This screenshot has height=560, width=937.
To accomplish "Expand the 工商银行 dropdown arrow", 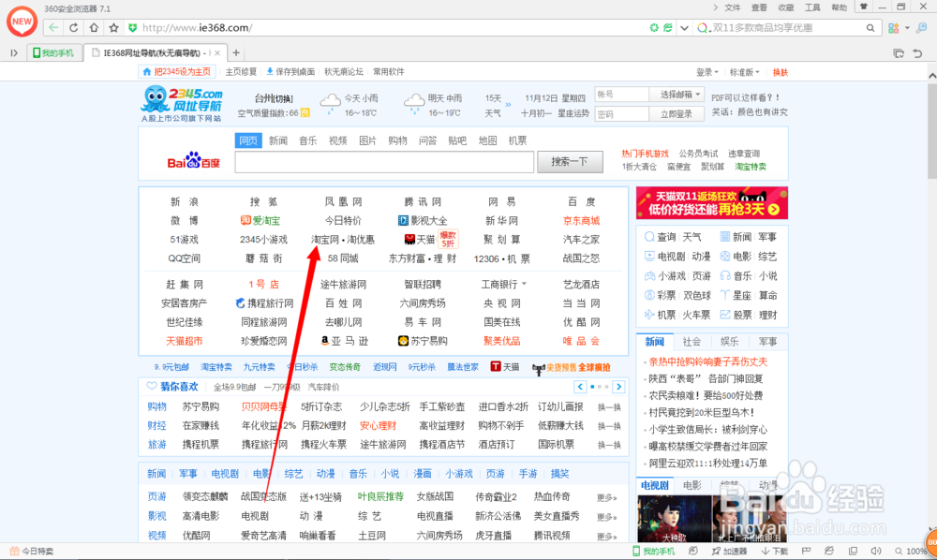I will click(524, 284).
